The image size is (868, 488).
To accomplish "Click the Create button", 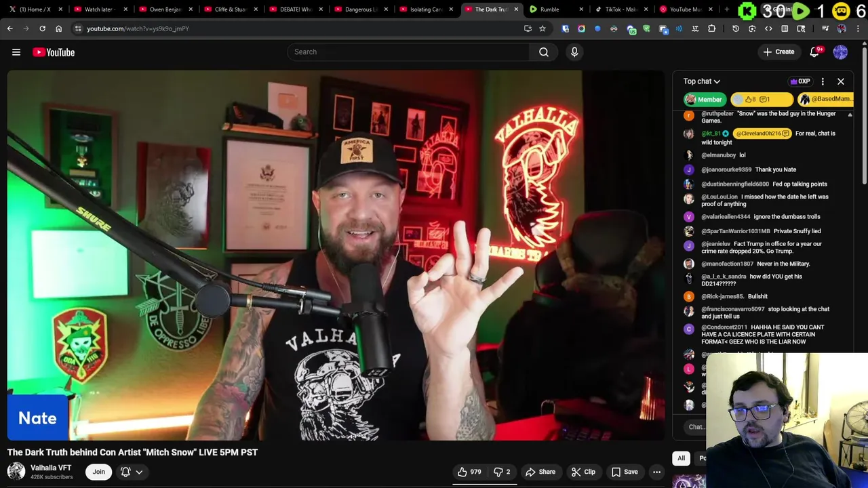I will coord(778,52).
